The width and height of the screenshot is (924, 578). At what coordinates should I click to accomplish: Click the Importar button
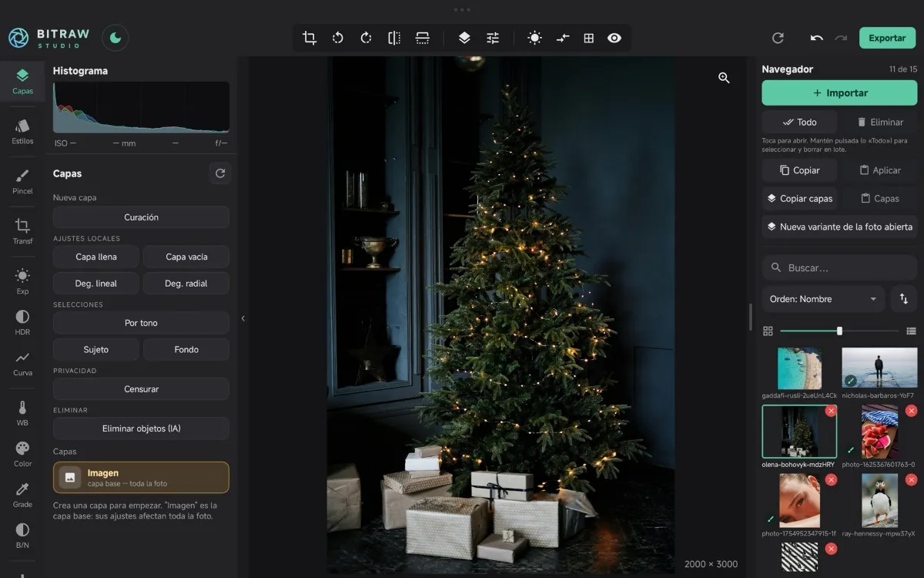(x=839, y=92)
